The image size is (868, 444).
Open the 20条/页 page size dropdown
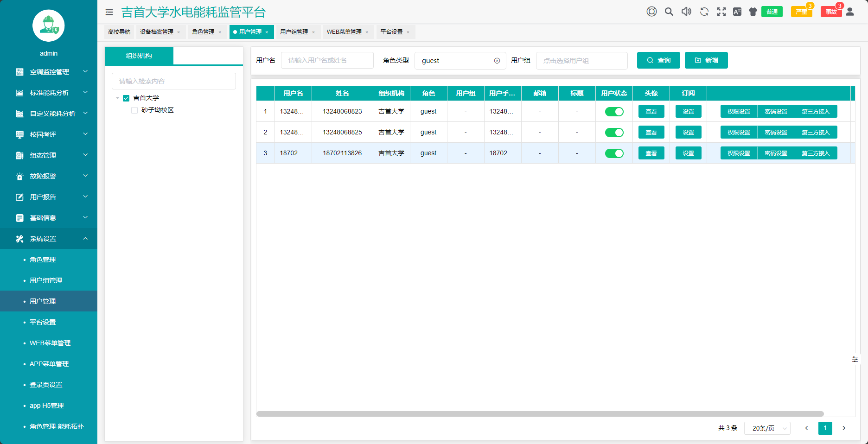click(x=767, y=428)
